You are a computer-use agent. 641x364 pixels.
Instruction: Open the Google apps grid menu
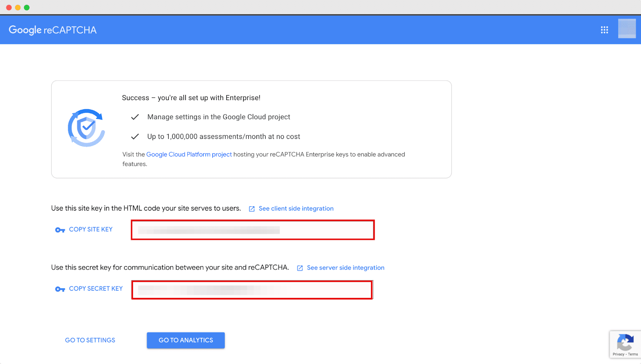click(605, 30)
